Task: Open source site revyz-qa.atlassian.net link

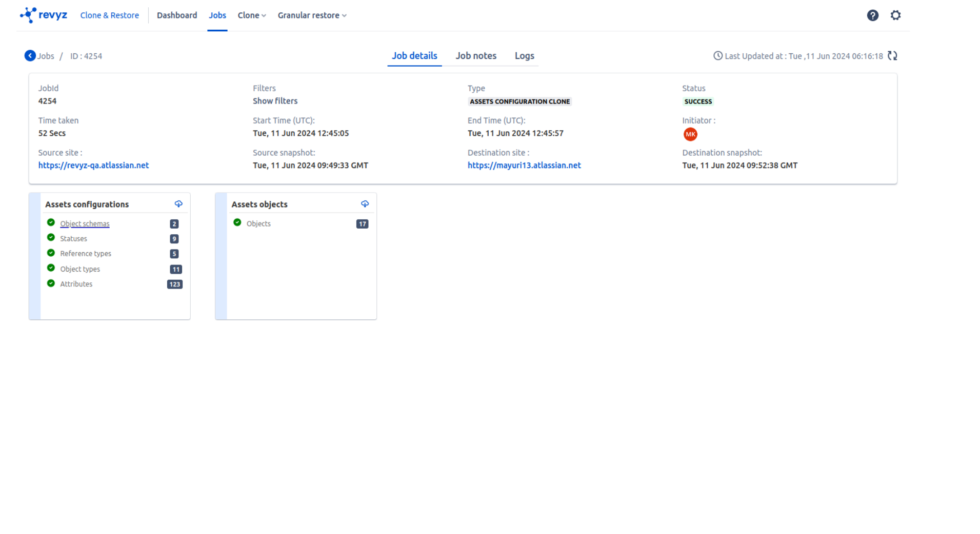Action: [x=93, y=166]
